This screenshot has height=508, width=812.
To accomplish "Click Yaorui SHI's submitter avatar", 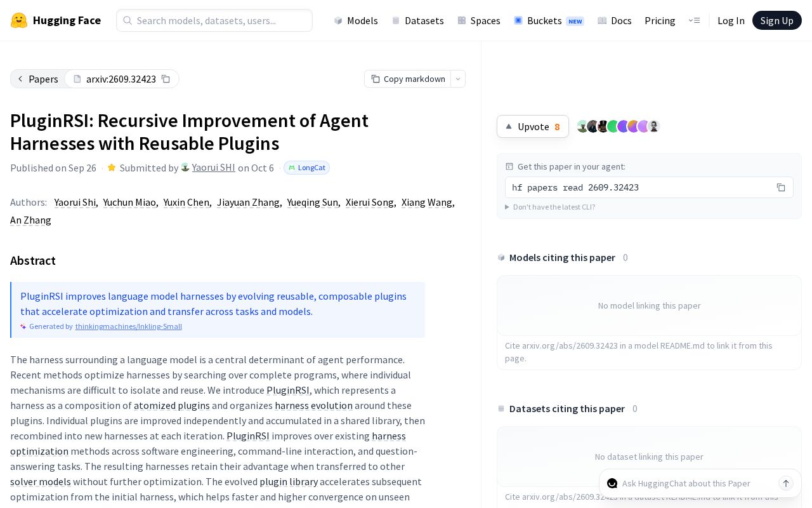I will [x=185, y=168].
